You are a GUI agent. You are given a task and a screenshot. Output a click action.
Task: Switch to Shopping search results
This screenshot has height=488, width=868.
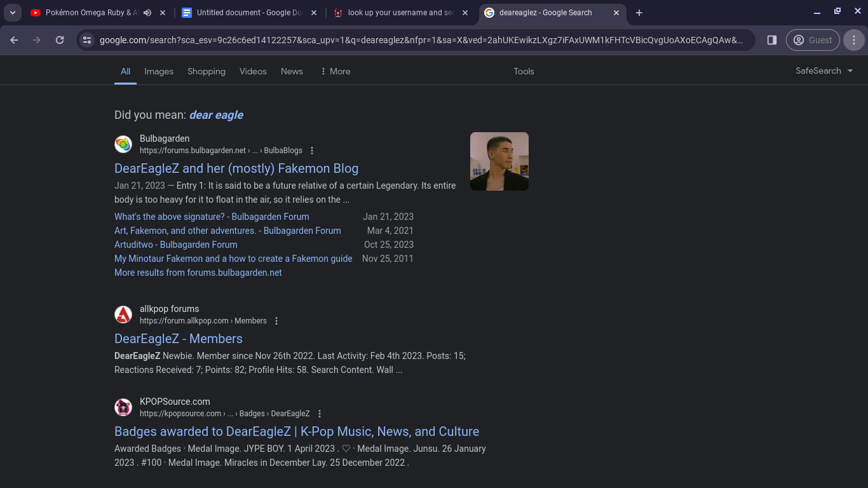(x=207, y=71)
